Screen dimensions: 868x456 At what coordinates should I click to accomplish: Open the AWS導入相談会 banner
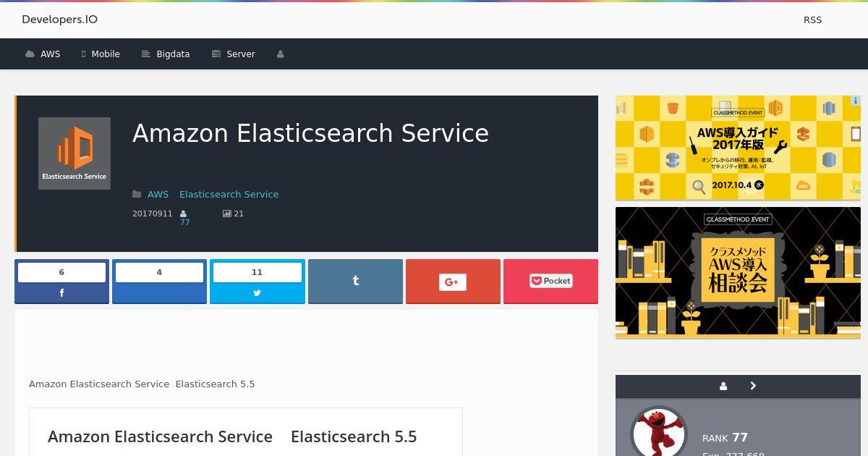click(x=738, y=272)
